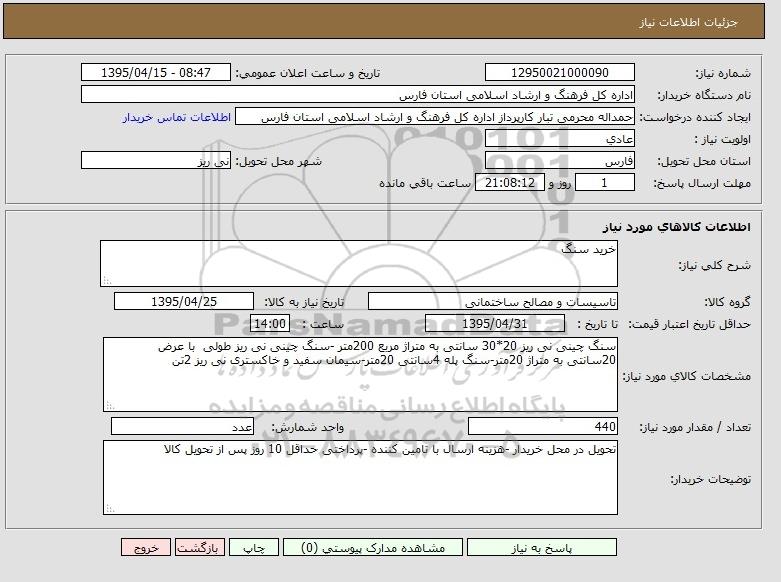Select the شماره نیاز field 12950021000090

[x=560, y=72]
